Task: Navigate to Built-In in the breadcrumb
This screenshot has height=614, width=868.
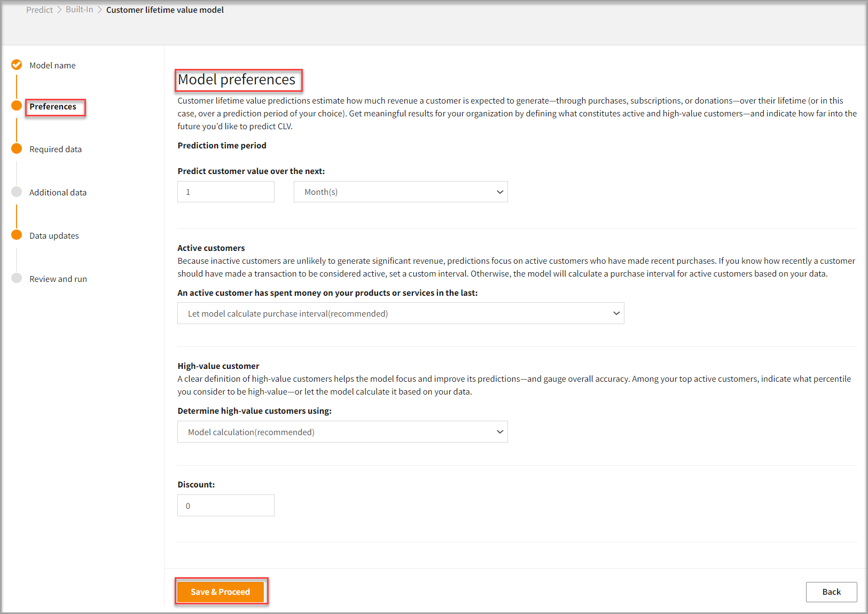Action: pos(80,10)
